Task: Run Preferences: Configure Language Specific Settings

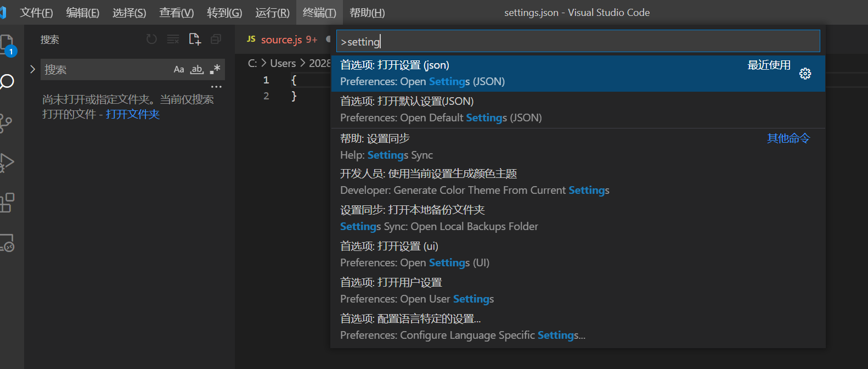Action: (x=578, y=327)
